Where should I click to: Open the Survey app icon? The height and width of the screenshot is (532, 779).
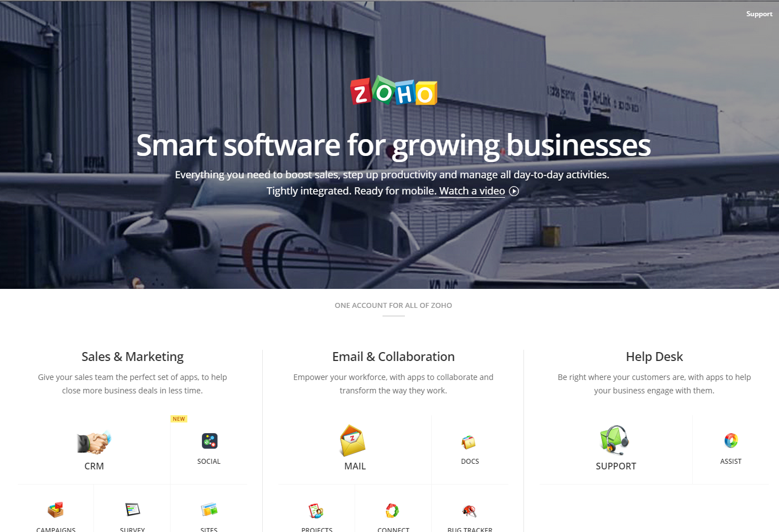[x=133, y=509]
